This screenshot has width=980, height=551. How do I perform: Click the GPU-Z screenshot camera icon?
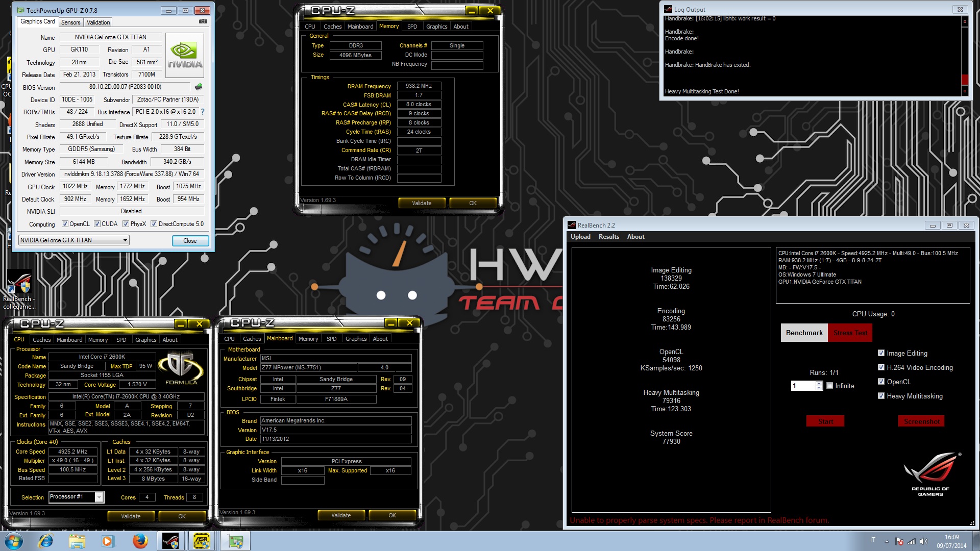point(203,21)
